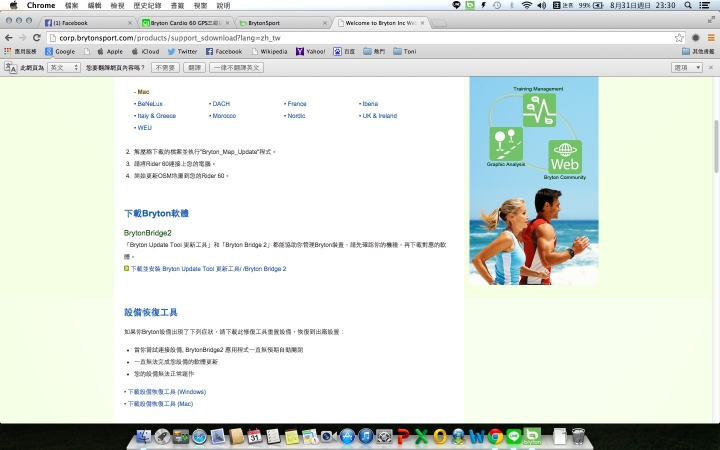Click the 一律不翻譯英文 button
Image resolution: width=720 pixels, height=450 pixels.
click(236, 68)
